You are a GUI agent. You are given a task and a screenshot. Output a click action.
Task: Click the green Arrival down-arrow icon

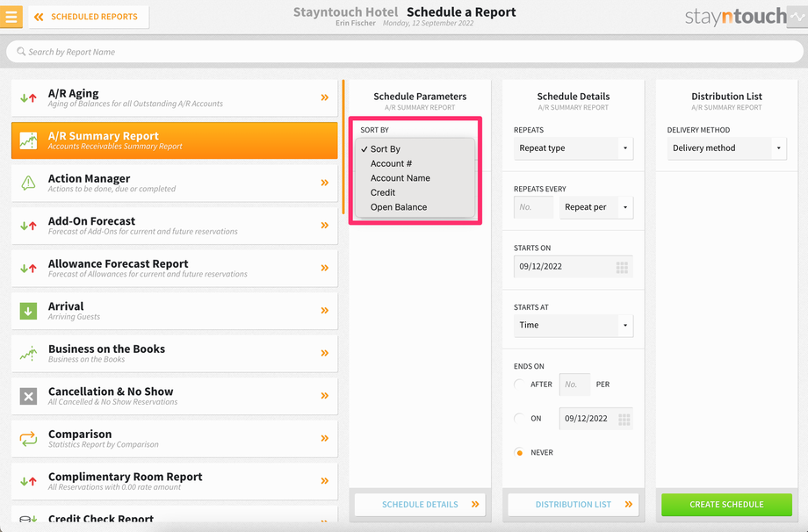pyautogui.click(x=28, y=311)
